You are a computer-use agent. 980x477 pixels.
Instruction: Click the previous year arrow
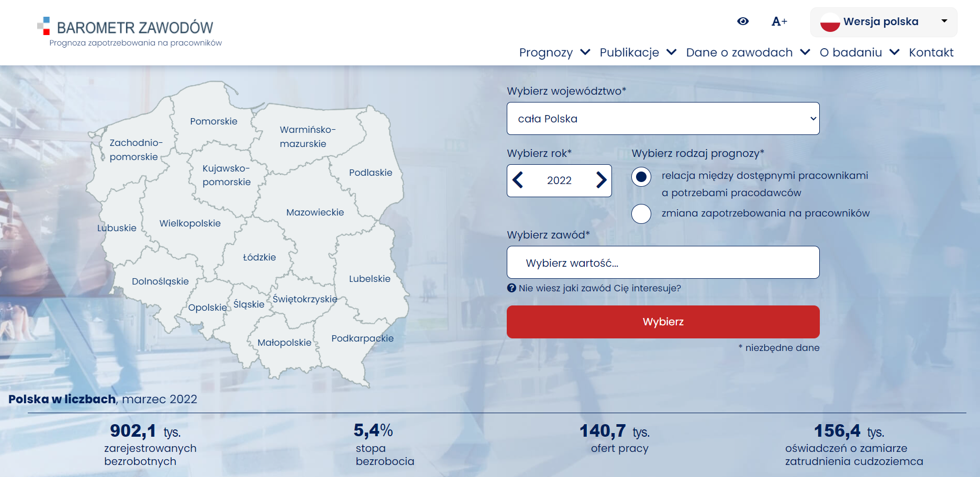coord(518,180)
